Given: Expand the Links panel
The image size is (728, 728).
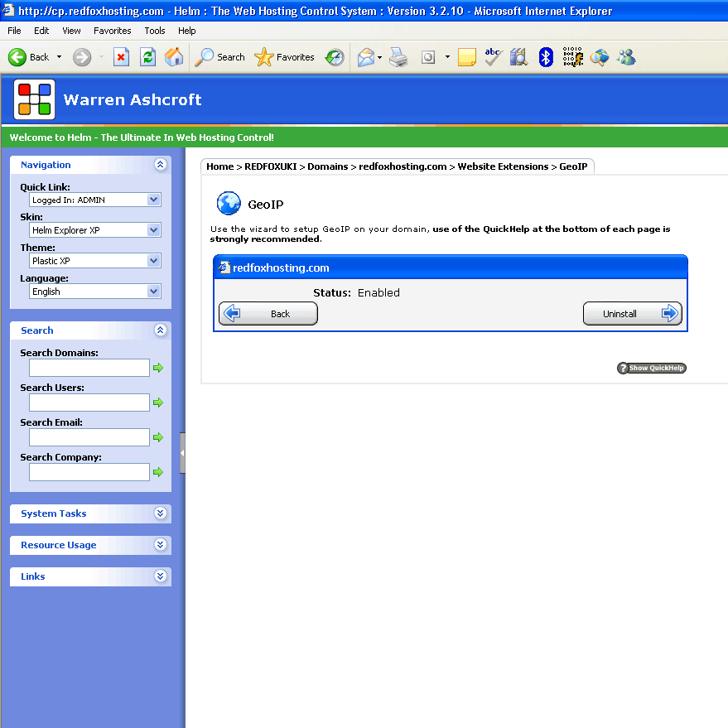Looking at the screenshot, I should coord(160,576).
